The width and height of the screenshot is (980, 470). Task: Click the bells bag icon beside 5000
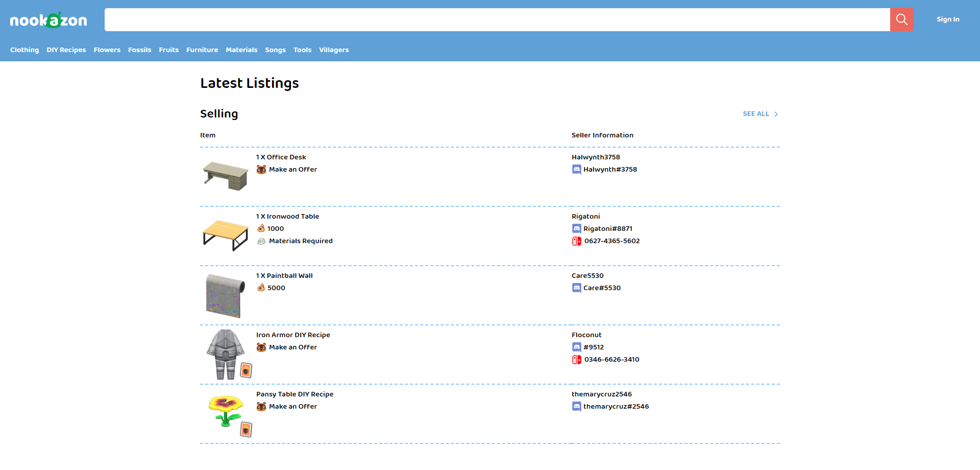[x=261, y=288]
